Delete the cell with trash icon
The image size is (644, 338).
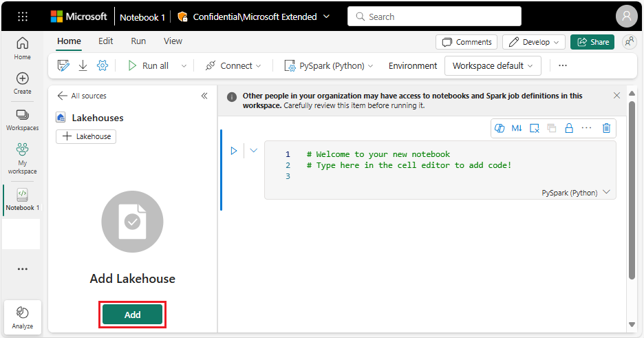(x=606, y=128)
